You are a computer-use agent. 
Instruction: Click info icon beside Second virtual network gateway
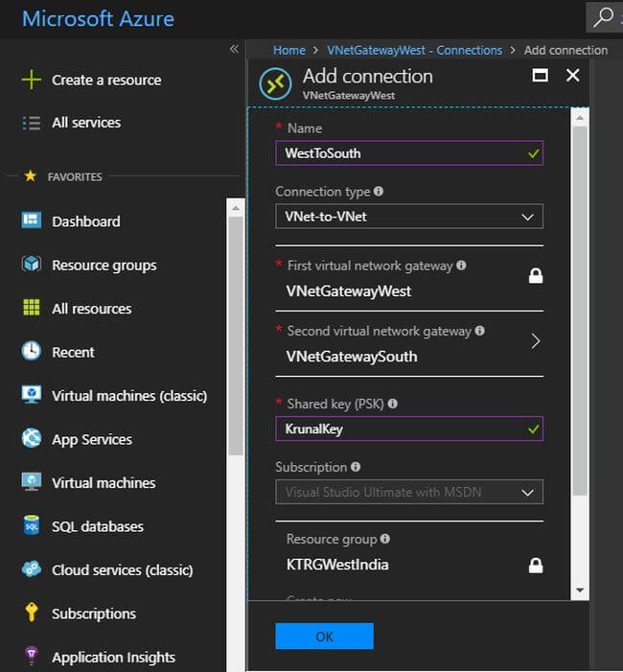click(x=480, y=331)
